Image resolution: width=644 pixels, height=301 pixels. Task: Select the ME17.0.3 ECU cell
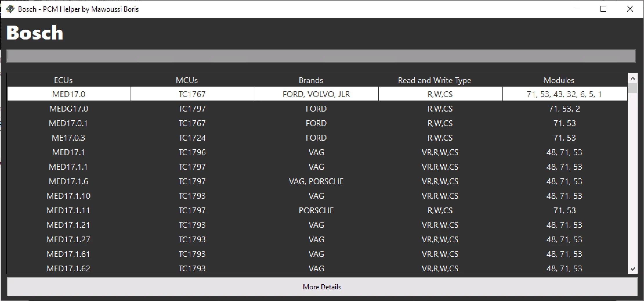(x=68, y=138)
